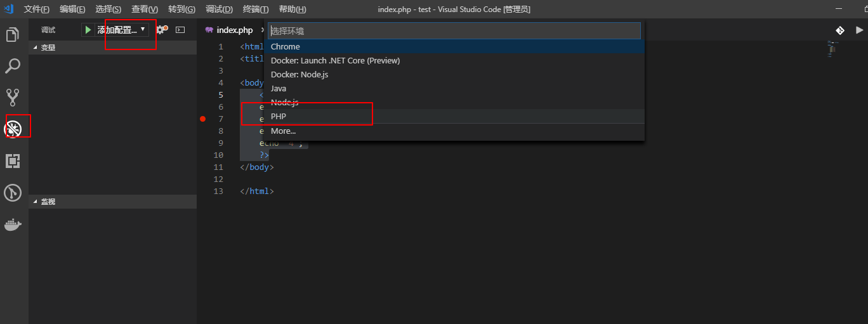Open the 终端(T) menu

[256, 10]
